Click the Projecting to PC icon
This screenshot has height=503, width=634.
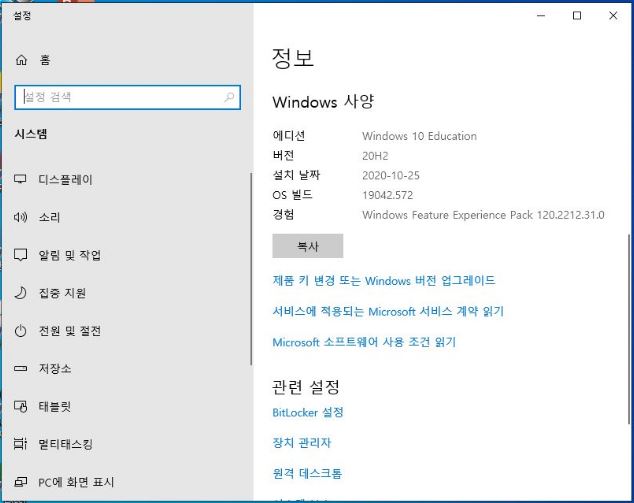(x=20, y=482)
